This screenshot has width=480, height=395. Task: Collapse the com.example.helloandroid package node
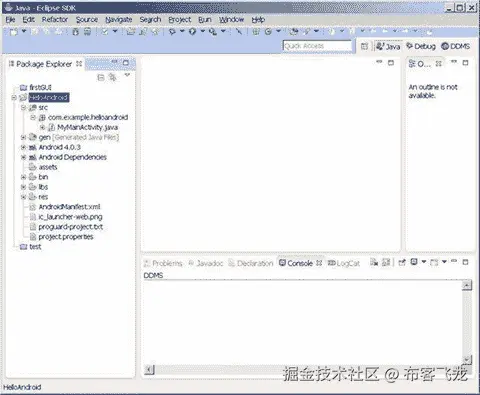point(33,117)
